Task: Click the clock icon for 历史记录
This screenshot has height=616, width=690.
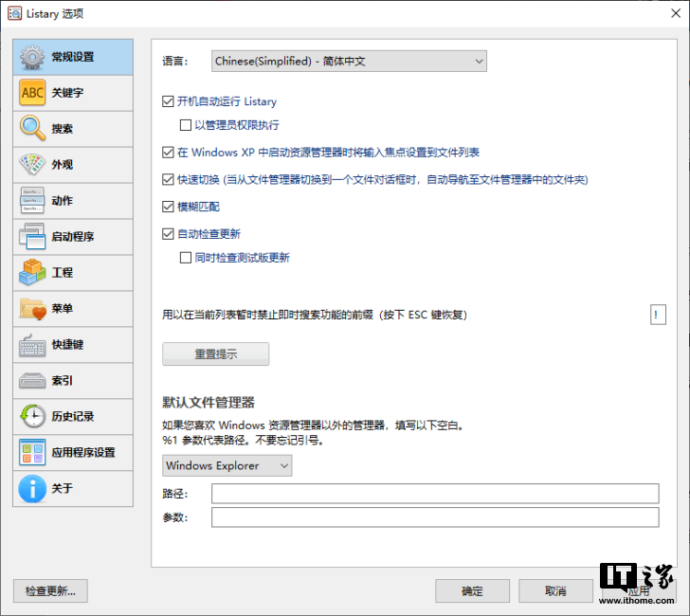Action: (x=32, y=416)
